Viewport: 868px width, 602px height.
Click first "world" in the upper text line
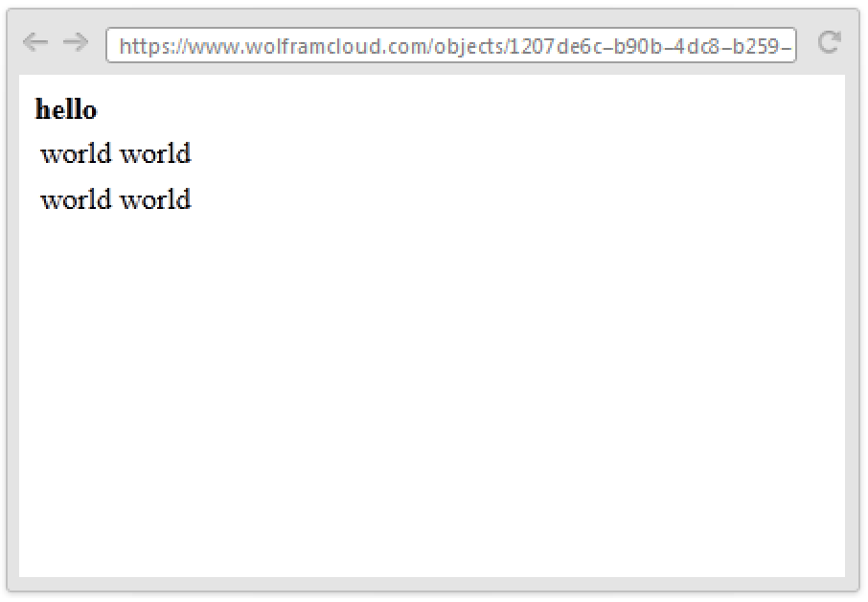77,153
